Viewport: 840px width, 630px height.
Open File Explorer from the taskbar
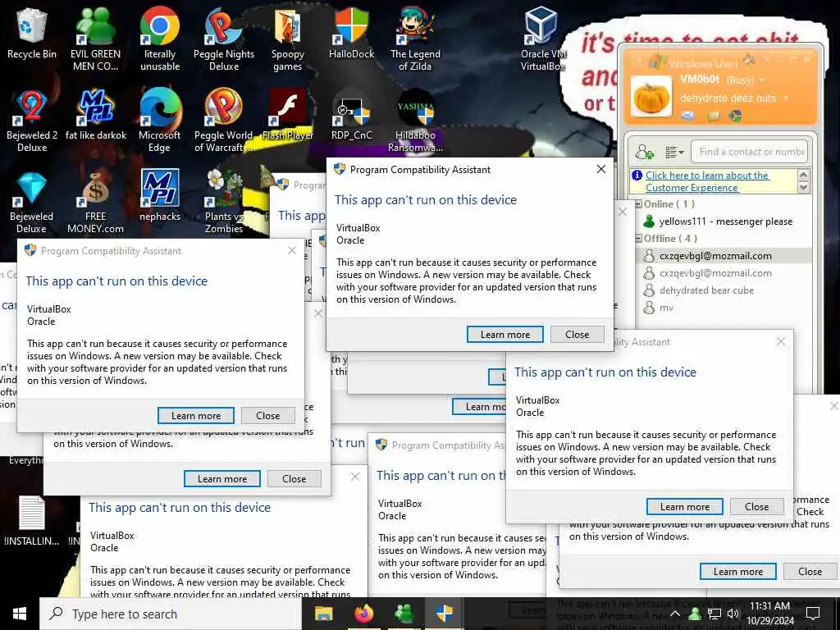click(x=323, y=614)
